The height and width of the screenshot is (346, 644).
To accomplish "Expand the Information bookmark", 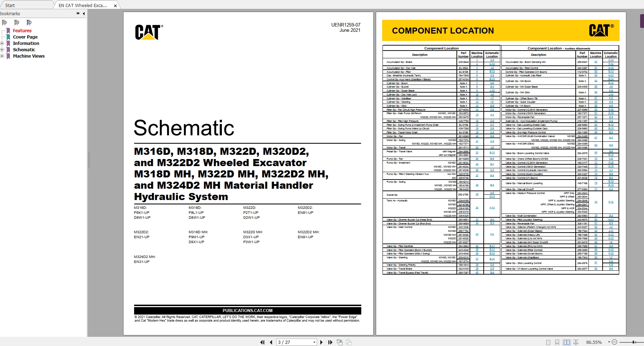I will [x=2, y=43].
